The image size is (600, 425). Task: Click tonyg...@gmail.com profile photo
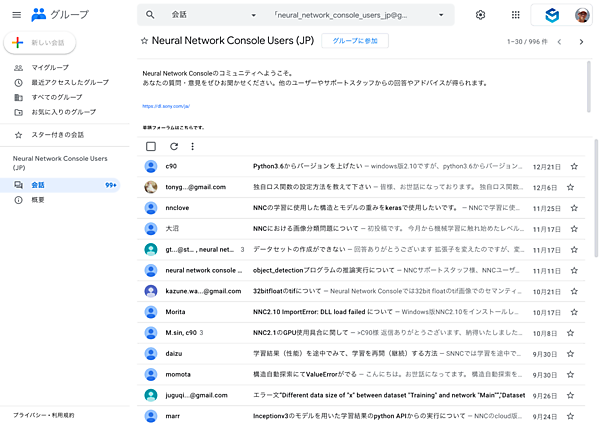151,187
